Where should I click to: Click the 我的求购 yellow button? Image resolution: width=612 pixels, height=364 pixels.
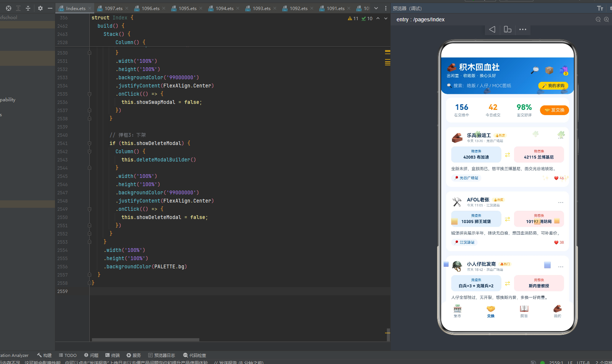553,86
